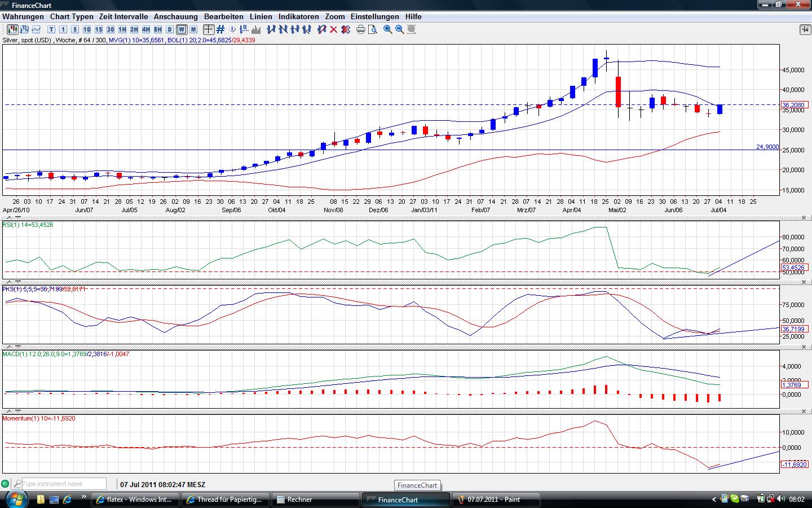812x508 pixels.
Task: Click the Silver, spot (USD) chart title
Action: pyautogui.click(x=27, y=40)
